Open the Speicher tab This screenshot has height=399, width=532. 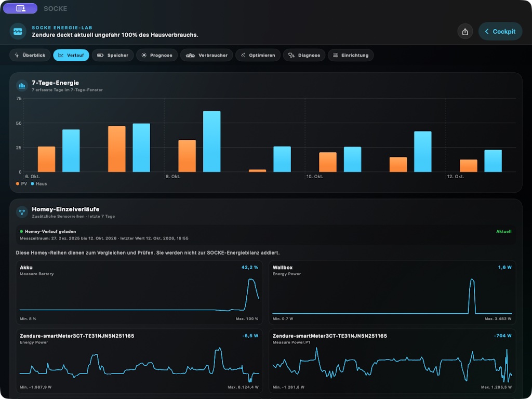pyautogui.click(x=113, y=55)
